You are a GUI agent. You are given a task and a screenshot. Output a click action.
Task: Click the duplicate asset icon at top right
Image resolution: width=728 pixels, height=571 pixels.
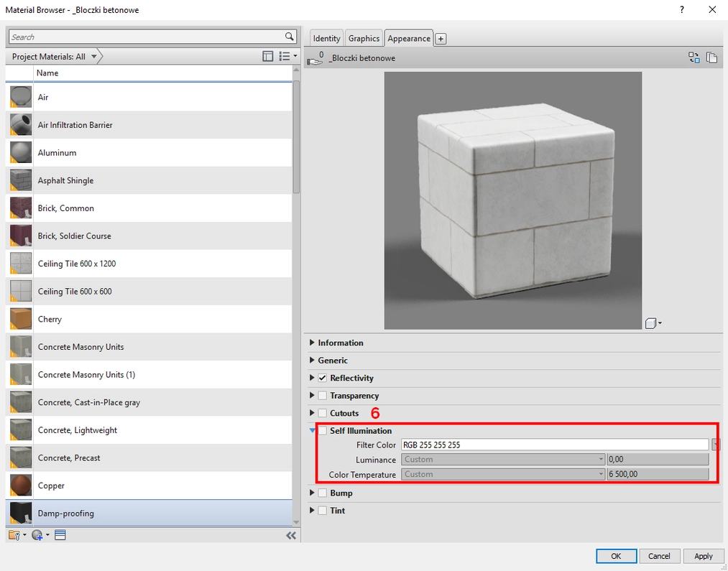tap(711, 57)
